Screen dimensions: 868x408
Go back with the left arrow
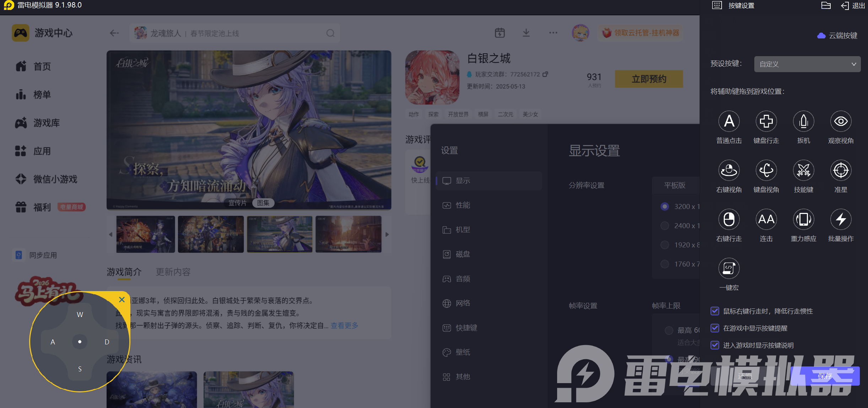(x=114, y=33)
